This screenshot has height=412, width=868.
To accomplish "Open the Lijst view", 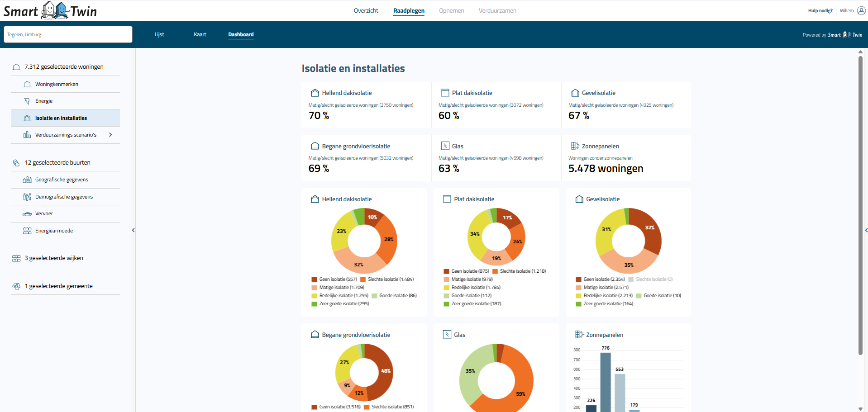I will coord(159,34).
